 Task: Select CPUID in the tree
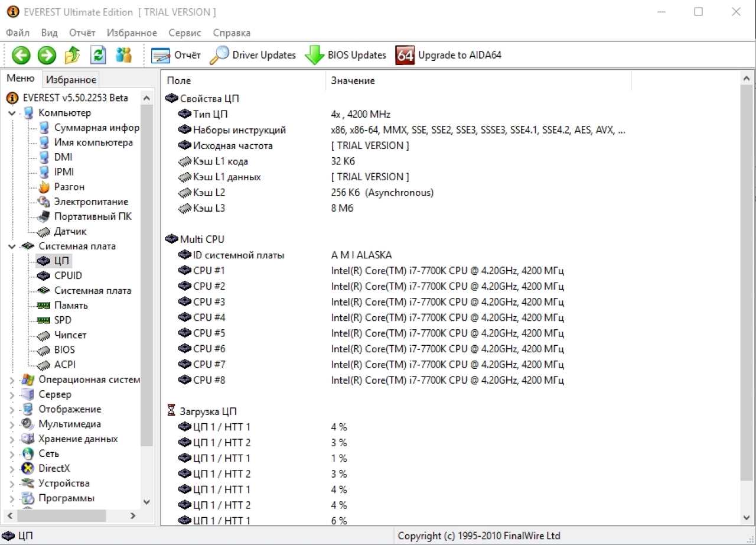pyautogui.click(x=68, y=275)
